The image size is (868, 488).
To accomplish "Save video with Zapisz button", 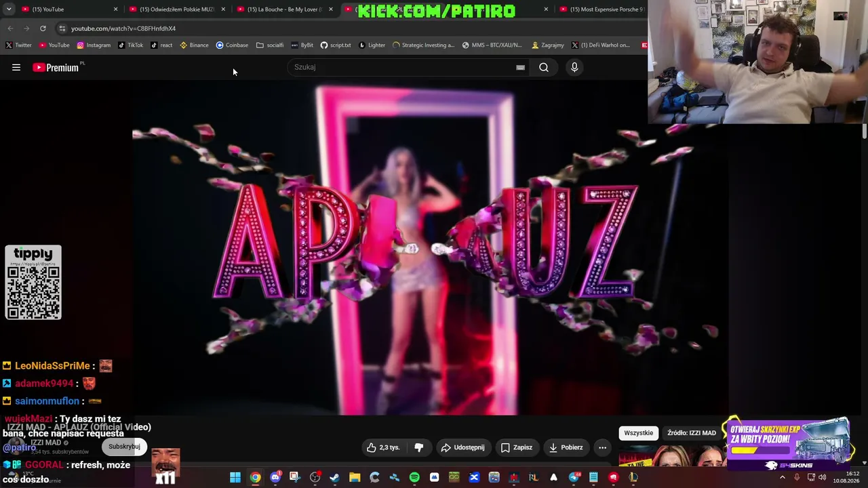I will (x=516, y=447).
